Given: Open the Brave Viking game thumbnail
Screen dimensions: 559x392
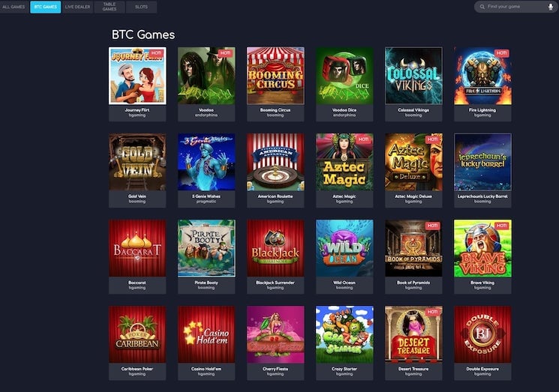Looking at the screenshot, I should (482, 248).
